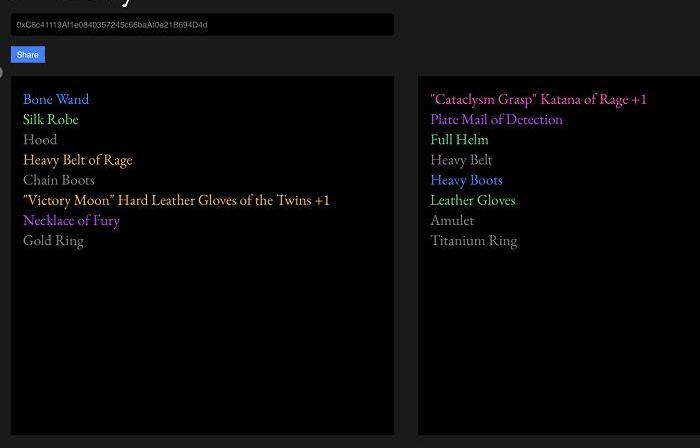The image size is (700, 448).
Task: Click Necklace of Fury
Action: (71, 220)
